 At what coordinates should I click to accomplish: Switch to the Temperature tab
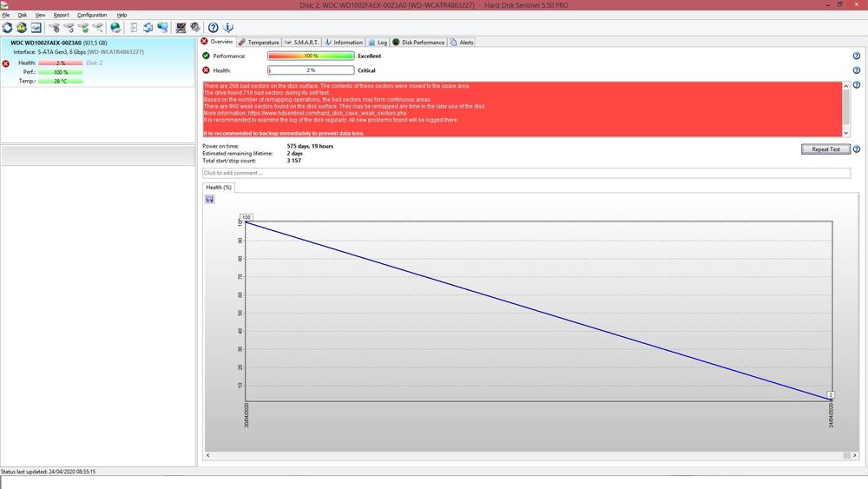pos(259,42)
